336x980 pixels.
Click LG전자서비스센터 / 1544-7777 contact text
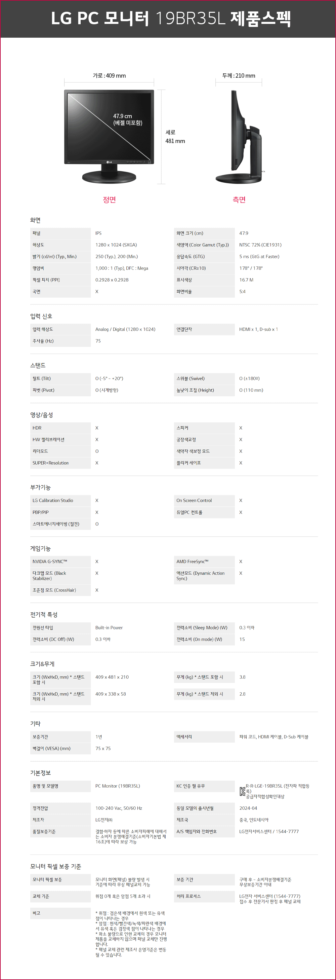point(269,831)
